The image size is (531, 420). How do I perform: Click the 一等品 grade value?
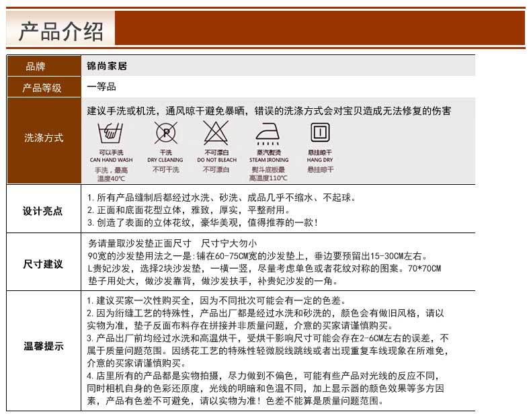[x=101, y=87]
